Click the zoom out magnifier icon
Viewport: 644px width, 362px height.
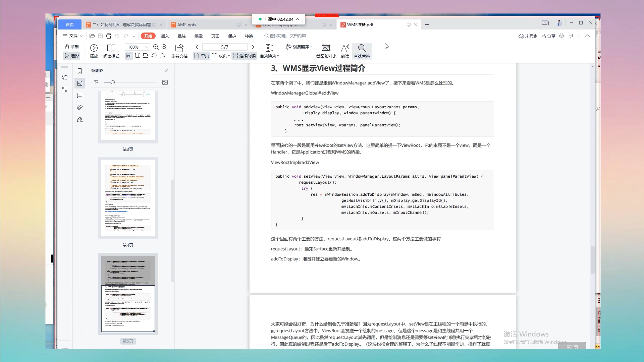[x=156, y=47]
